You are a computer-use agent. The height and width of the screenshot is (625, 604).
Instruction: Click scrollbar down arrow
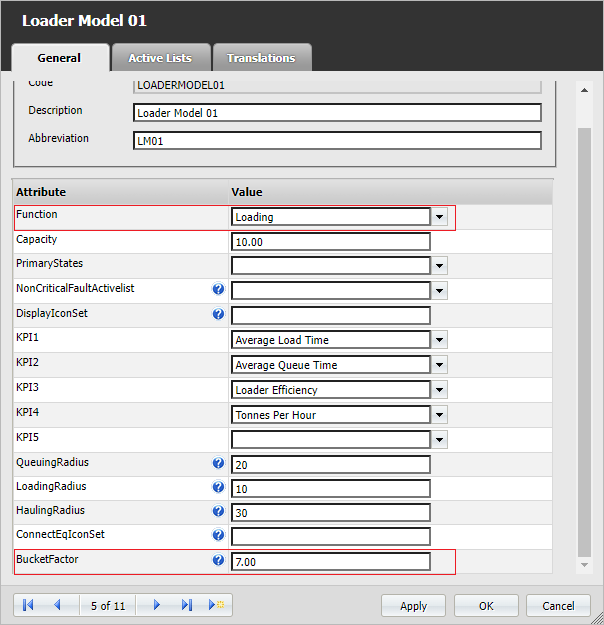click(584, 565)
